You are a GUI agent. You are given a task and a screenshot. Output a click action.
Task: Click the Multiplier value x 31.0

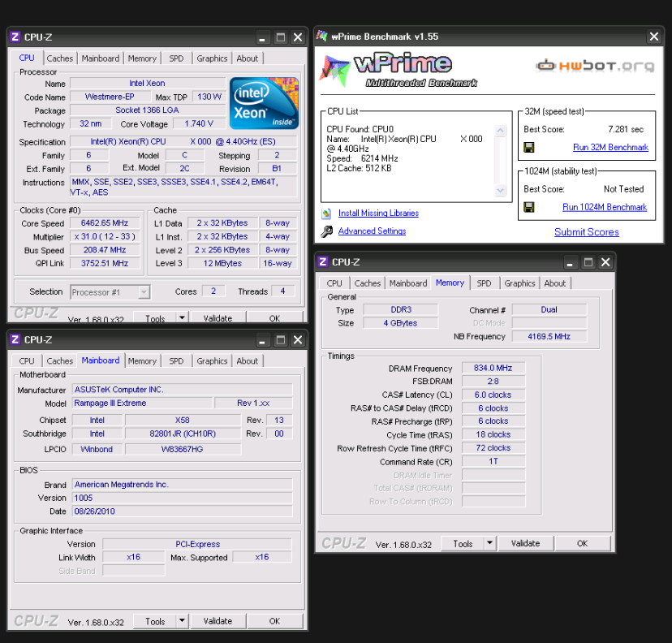[x=105, y=236]
